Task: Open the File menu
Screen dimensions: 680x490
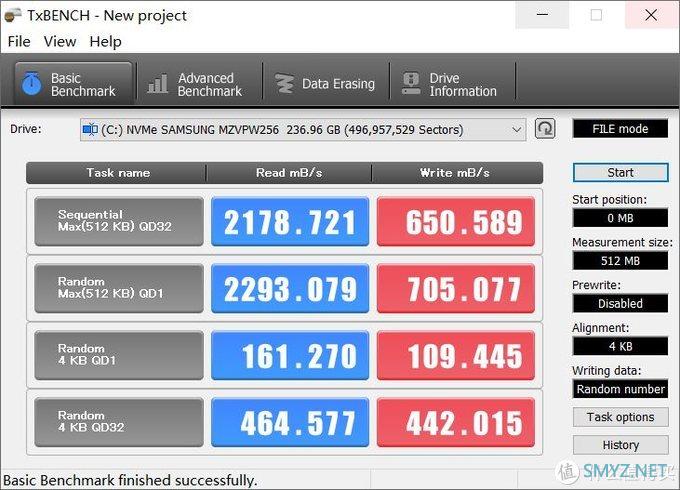Action: 19,42
